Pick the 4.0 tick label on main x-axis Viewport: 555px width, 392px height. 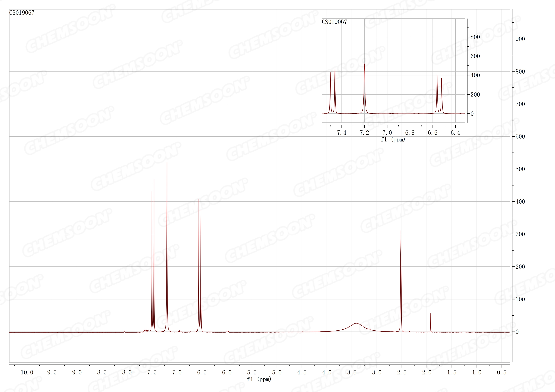click(x=327, y=372)
